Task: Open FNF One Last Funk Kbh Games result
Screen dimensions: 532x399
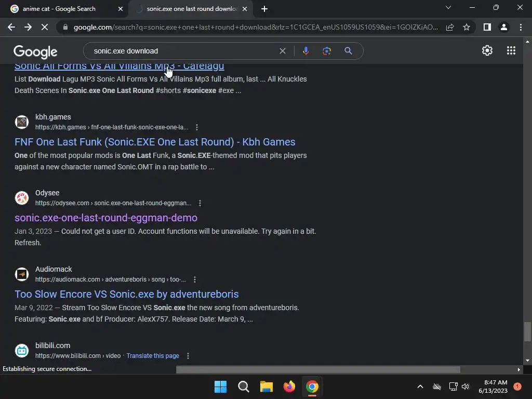Action: click(155, 142)
